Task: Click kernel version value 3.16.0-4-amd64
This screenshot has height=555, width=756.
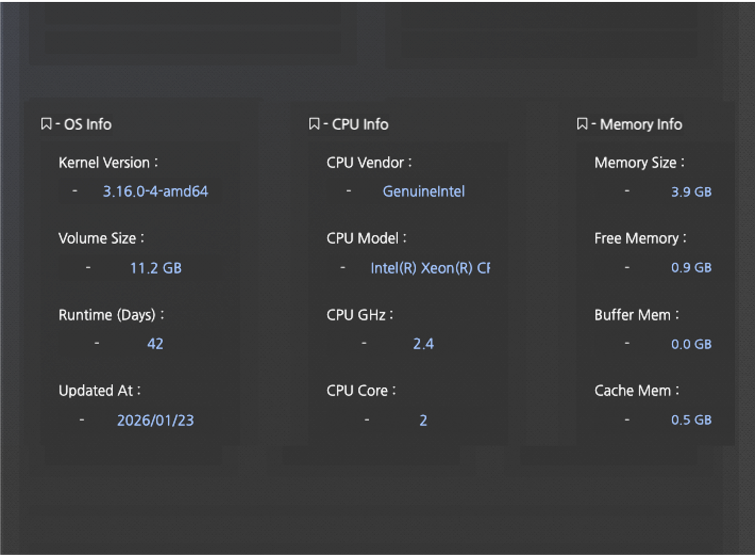Action: [x=155, y=192]
